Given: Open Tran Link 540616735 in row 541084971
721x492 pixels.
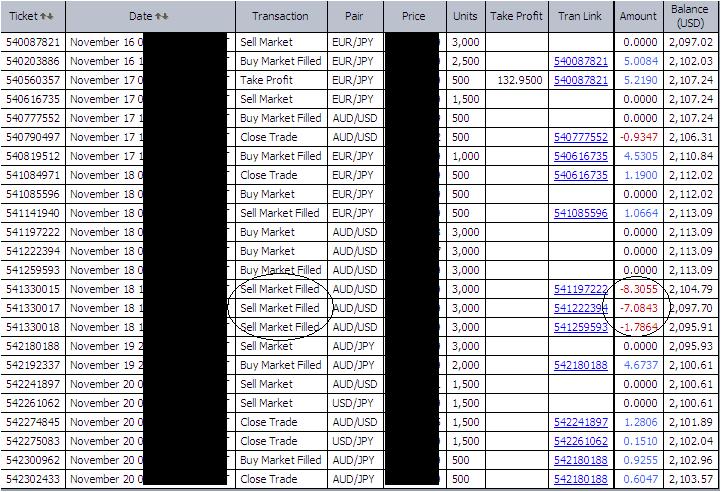Looking at the screenshot, I should pyautogui.click(x=581, y=175).
